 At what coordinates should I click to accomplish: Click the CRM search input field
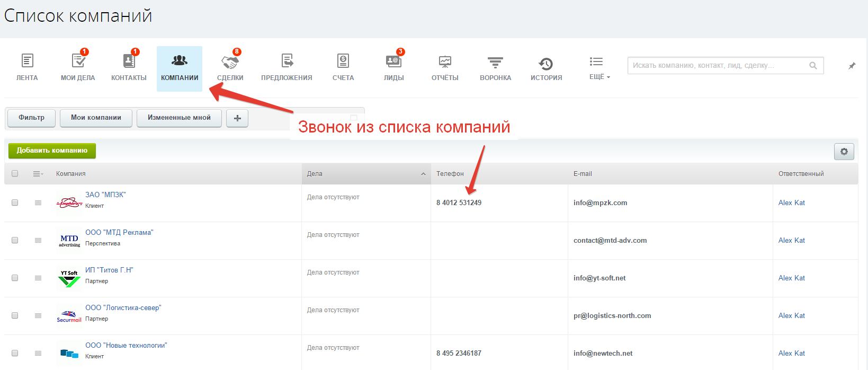(718, 65)
